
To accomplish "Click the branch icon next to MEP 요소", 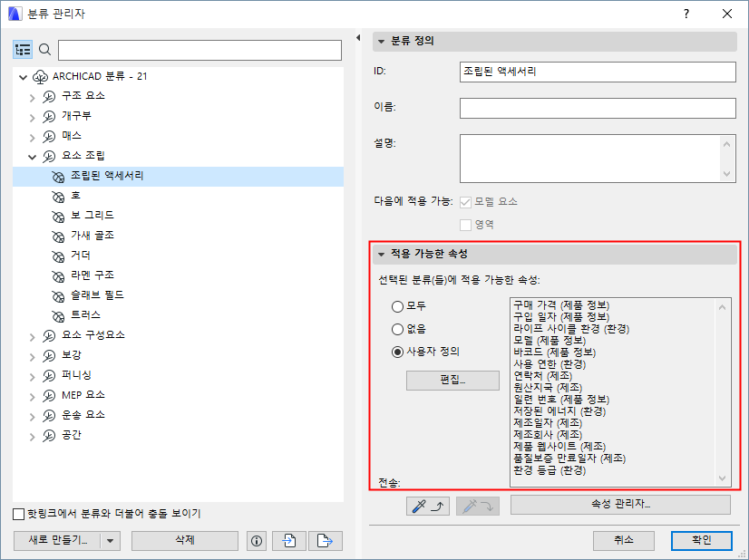I will coord(49,396).
